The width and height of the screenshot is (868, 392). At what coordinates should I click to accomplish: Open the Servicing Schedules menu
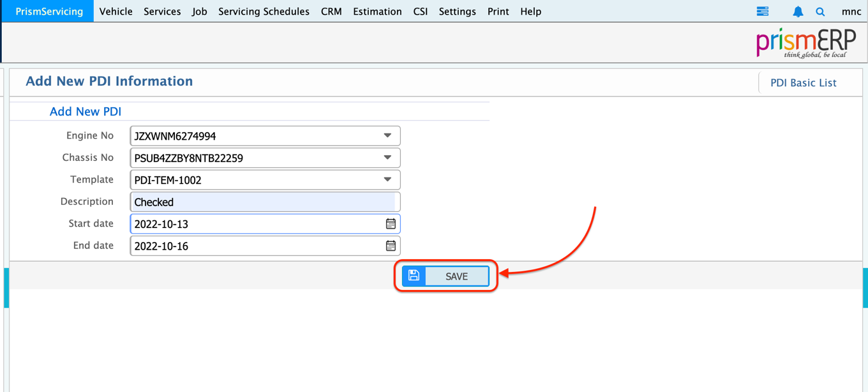click(264, 11)
